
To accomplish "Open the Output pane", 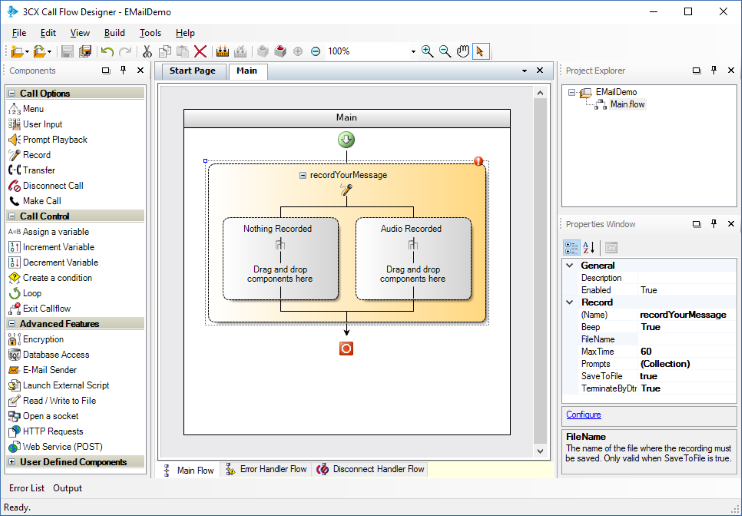I will (x=67, y=488).
